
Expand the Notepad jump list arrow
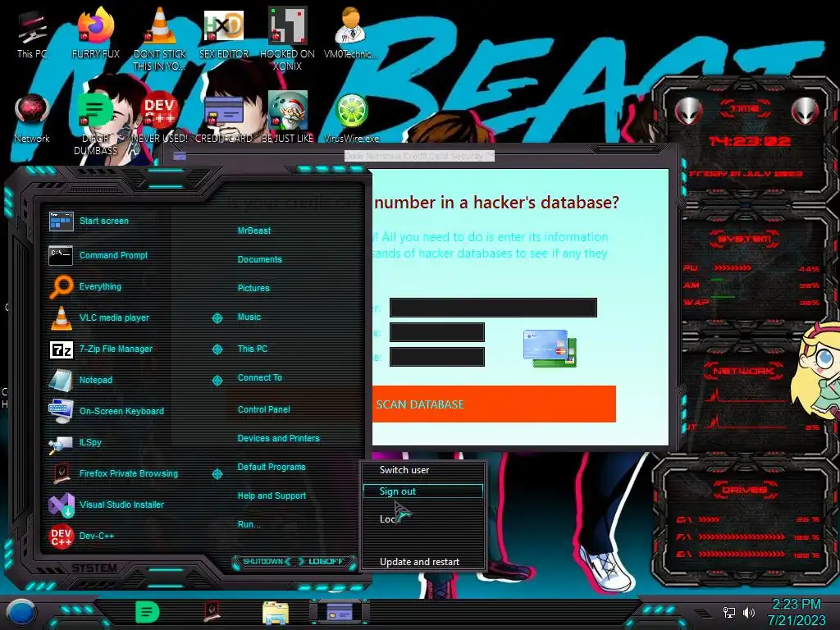point(217,381)
